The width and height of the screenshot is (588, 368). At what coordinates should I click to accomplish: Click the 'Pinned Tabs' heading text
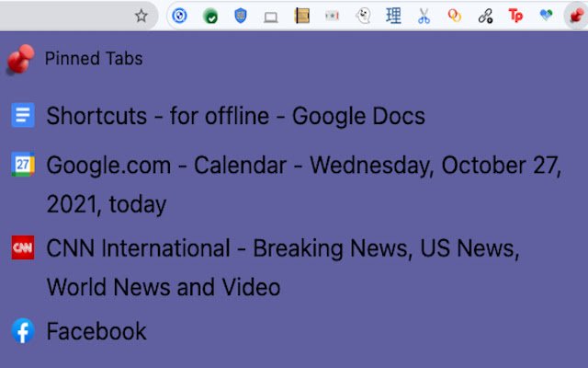coord(94,59)
